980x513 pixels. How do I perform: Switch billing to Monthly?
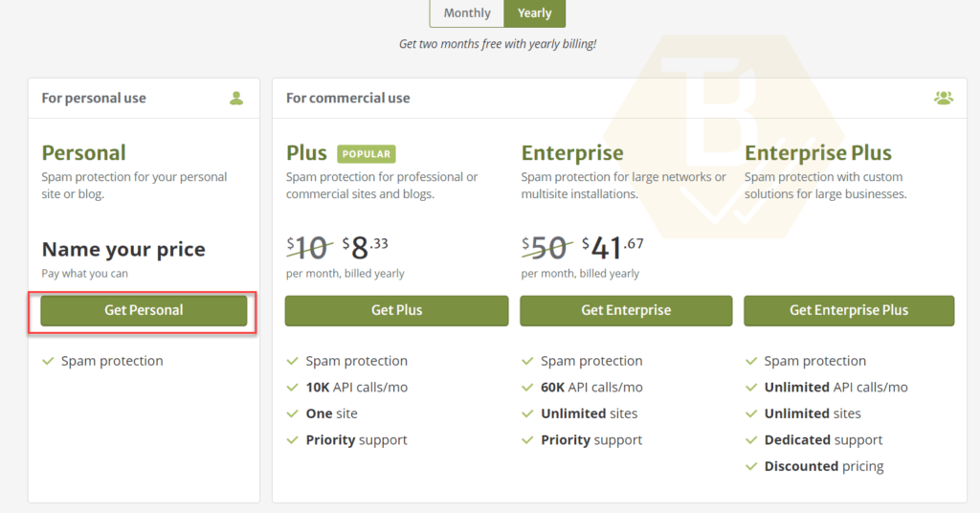pyautogui.click(x=467, y=13)
